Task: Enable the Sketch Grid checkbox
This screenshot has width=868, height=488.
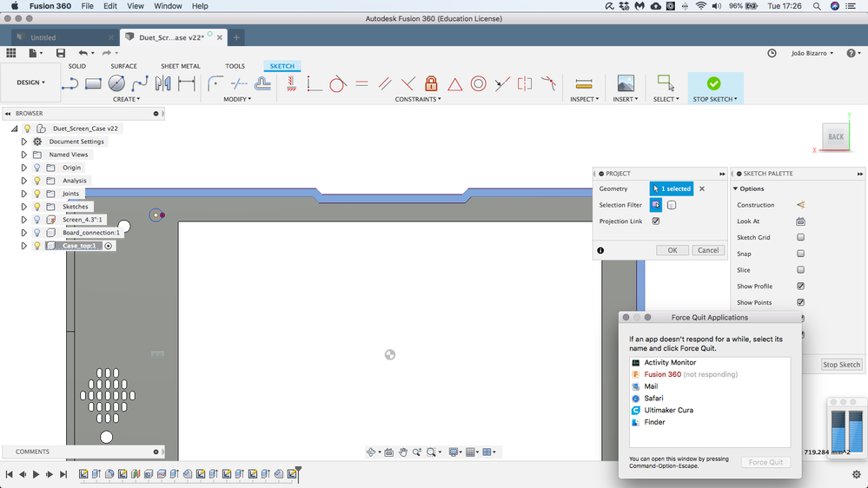Action: point(800,237)
